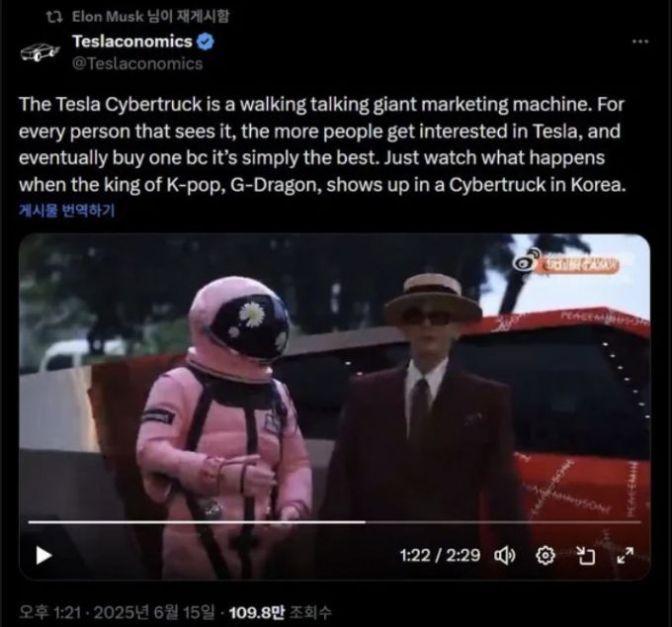Image resolution: width=672 pixels, height=627 pixels.
Task: Click the 1:22 / 2:29 time display
Action: tap(440, 556)
